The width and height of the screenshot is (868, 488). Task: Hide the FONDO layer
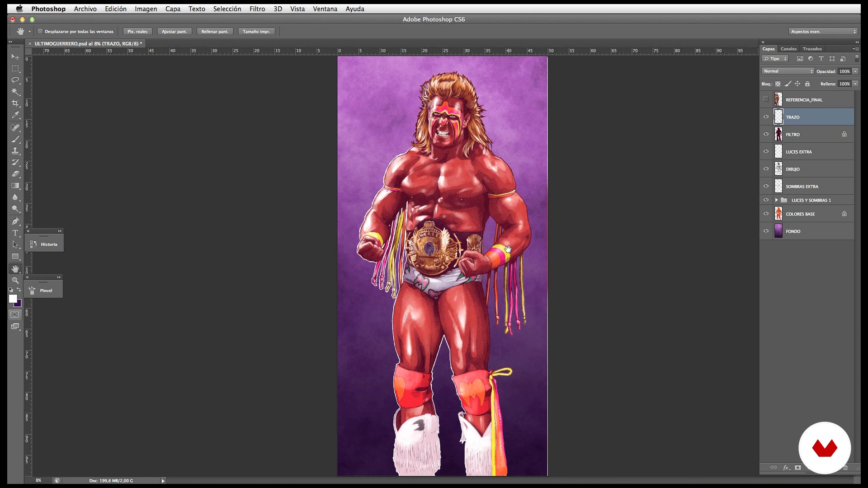tap(766, 231)
